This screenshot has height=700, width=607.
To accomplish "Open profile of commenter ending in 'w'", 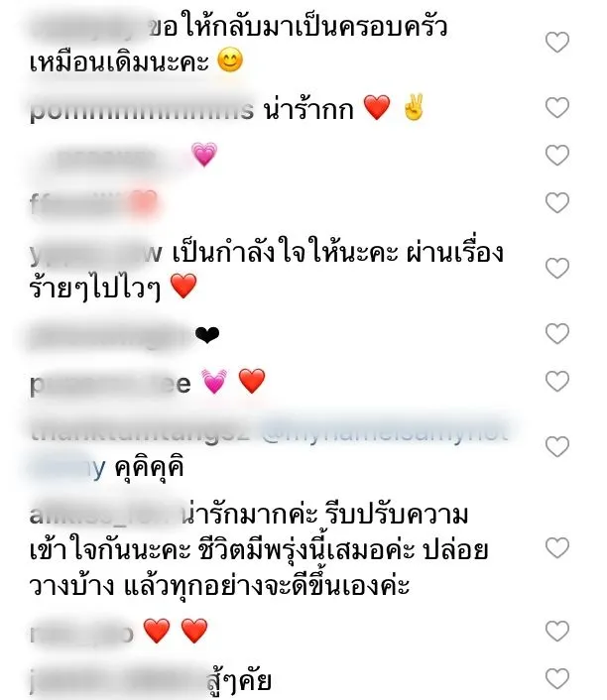I will [x=95, y=254].
